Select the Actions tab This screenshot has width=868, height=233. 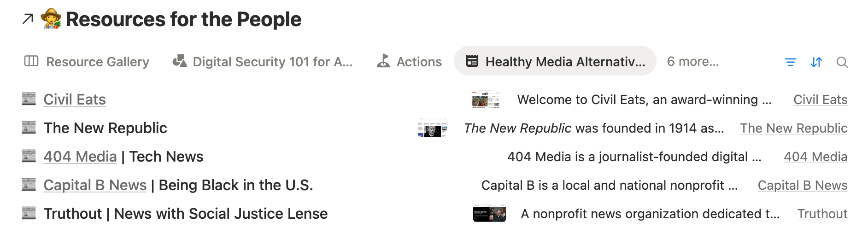409,62
